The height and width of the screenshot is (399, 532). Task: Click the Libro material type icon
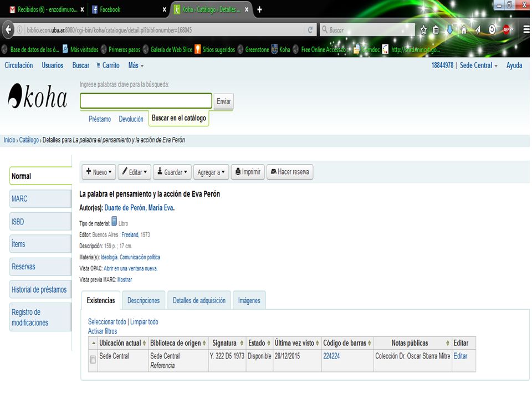(114, 221)
